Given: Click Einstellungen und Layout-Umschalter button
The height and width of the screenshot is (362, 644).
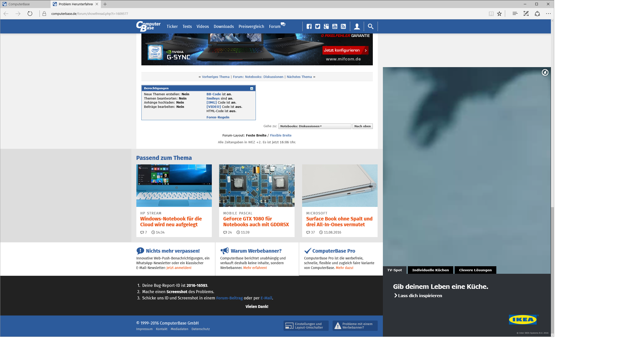Looking at the screenshot, I should (x=306, y=326).
